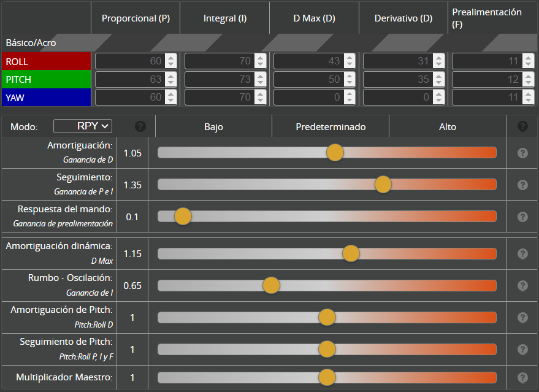Image resolution: width=539 pixels, height=392 pixels.
Task: Click help icon beside the Modo dropdown
Action: [x=140, y=126]
